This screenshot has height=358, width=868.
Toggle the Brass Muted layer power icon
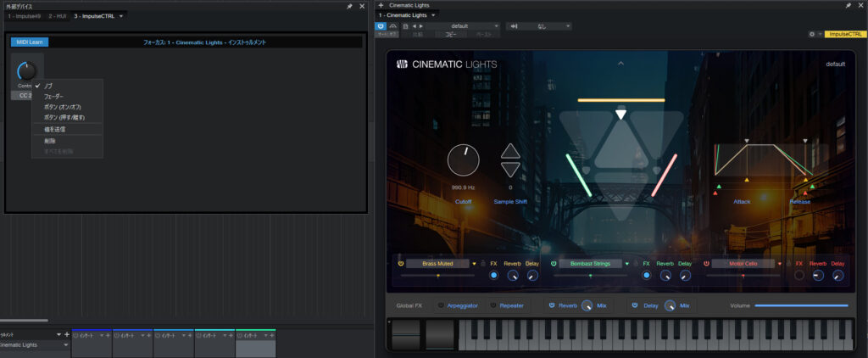(x=399, y=264)
